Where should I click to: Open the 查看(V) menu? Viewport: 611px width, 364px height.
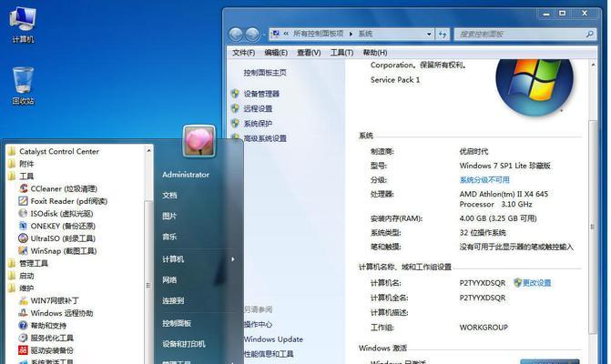(x=309, y=53)
